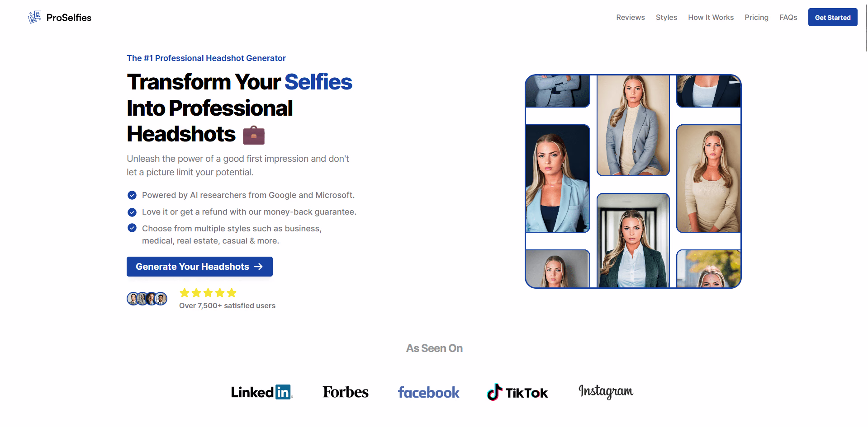This screenshot has height=427, width=868.
Task: Click the satisfied users avatar group
Action: pos(147,299)
